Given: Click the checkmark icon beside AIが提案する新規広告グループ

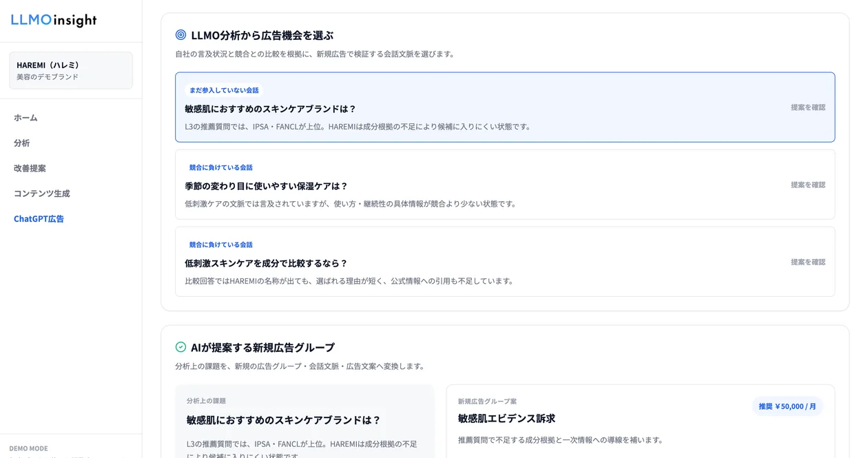Looking at the screenshot, I should (180, 347).
